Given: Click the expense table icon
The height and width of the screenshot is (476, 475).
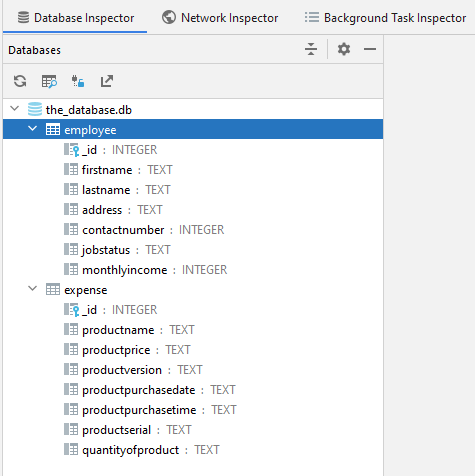Looking at the screenshot, I should click(53, 289).
